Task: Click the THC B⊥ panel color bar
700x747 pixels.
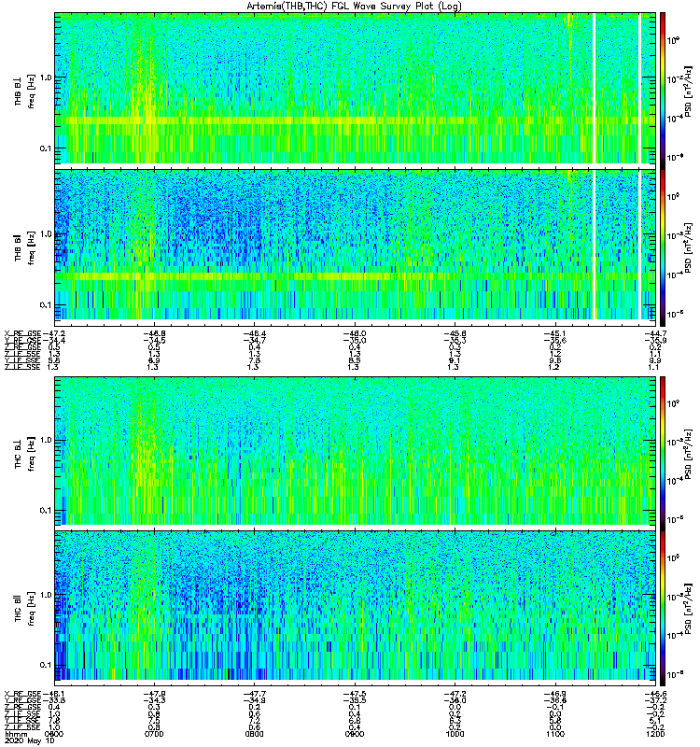Action: click(x=663, y=453)
